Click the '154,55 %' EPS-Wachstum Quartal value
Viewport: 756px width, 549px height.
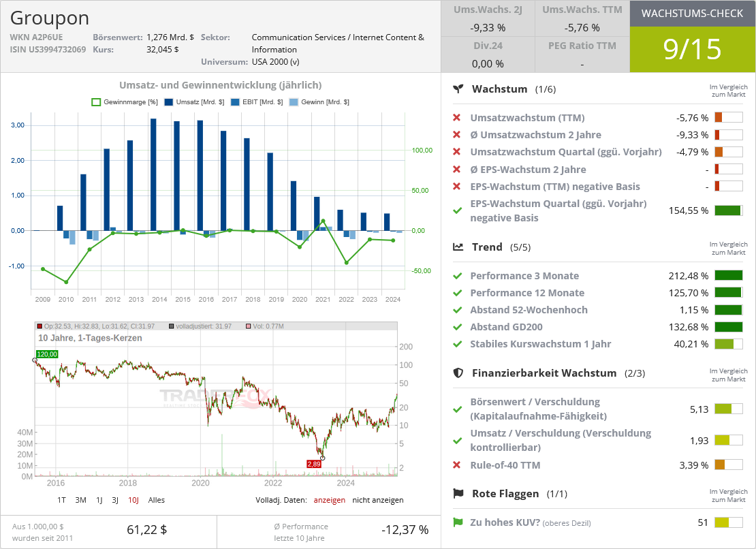(x=688, y=210)
